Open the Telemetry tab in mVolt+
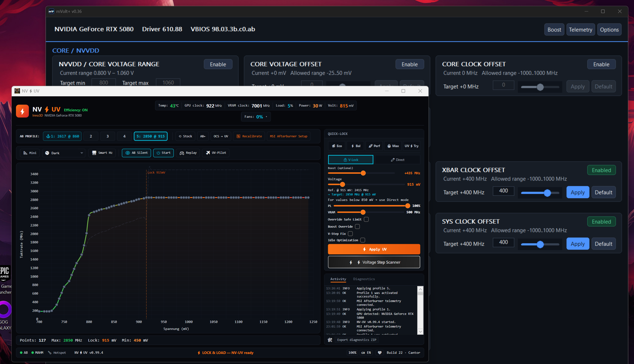This screenshot has width=634, height=364. [x=581, y=30]
